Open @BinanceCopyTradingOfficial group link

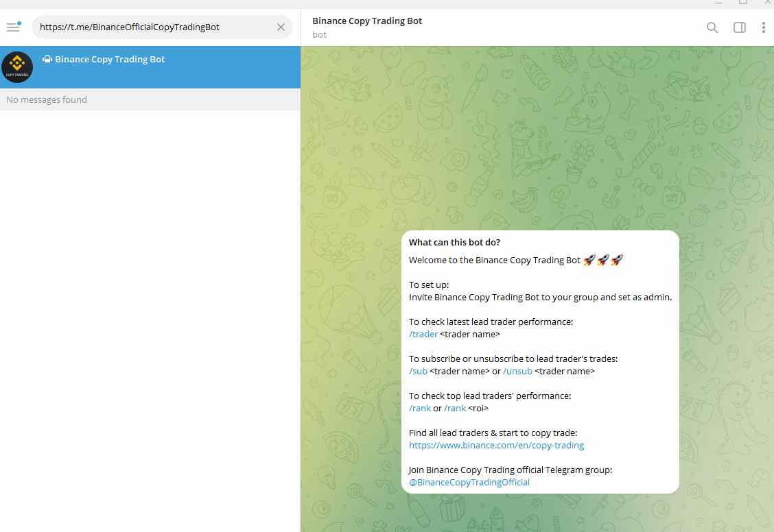coord(469,482)
